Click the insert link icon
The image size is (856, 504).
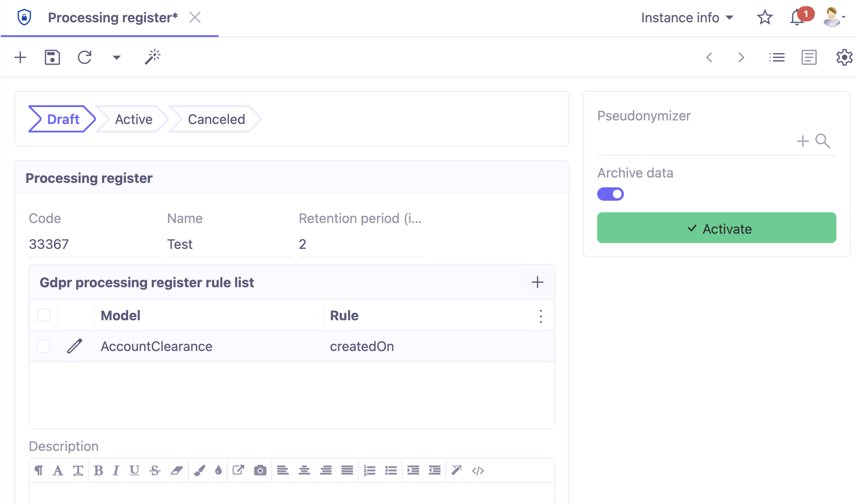238,470
